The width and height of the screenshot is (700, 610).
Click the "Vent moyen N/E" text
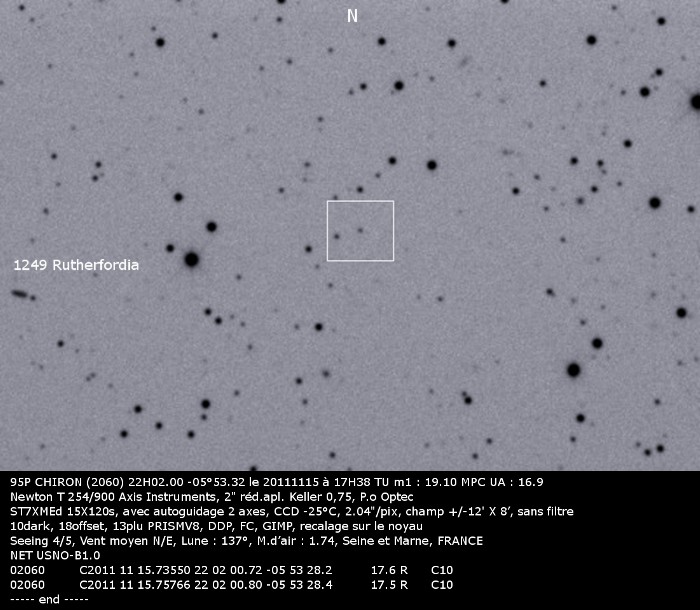pos(126,541)
